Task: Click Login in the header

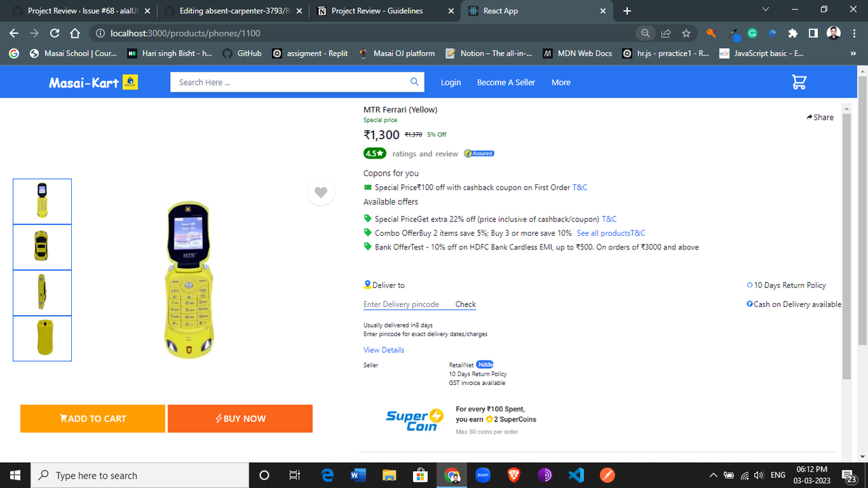Action: tap(451, 82)
